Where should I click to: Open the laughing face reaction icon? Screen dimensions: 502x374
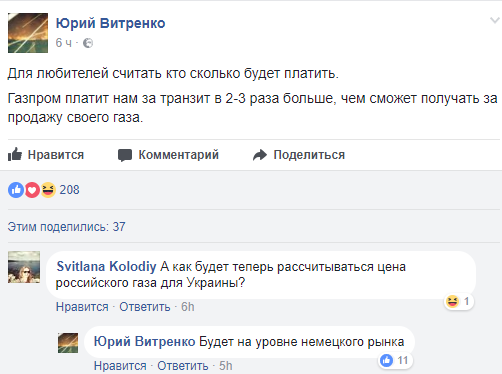pyautogui.click(x=48, y=190)
